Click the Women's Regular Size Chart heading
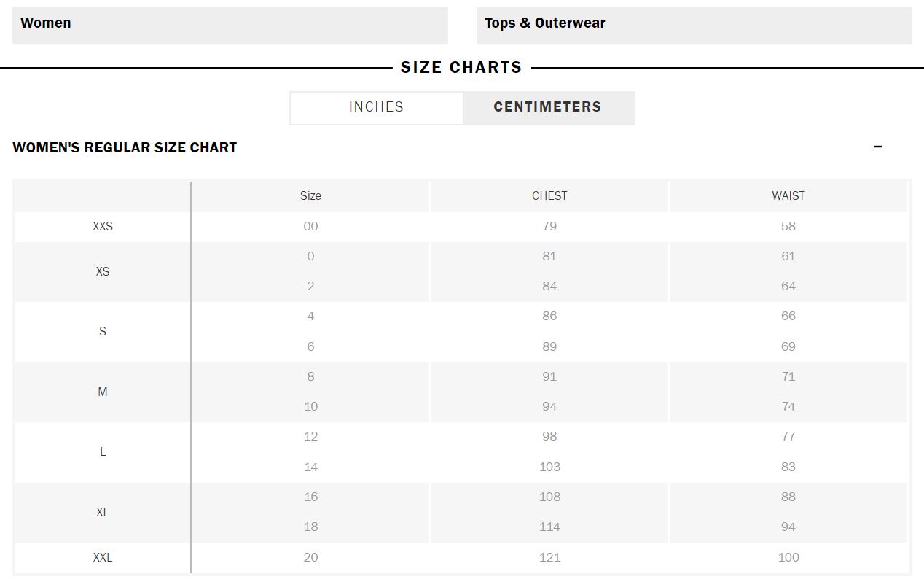 125,147
